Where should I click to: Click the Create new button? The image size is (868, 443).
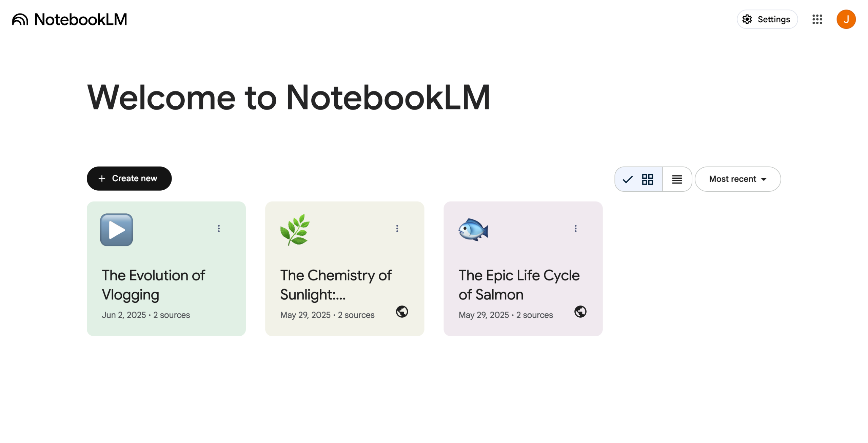pyautogui.click(x=129, y=178)
